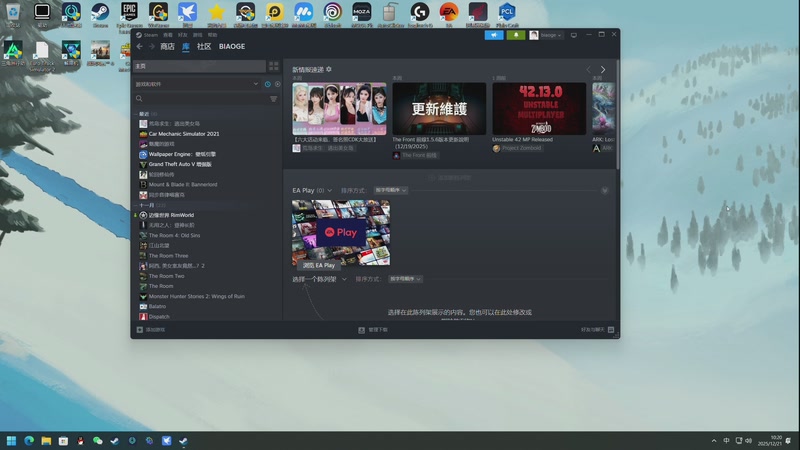This screenshot has height=450, width=800.
Task: Show next What's New items arrow
Action: coord(603,69)
